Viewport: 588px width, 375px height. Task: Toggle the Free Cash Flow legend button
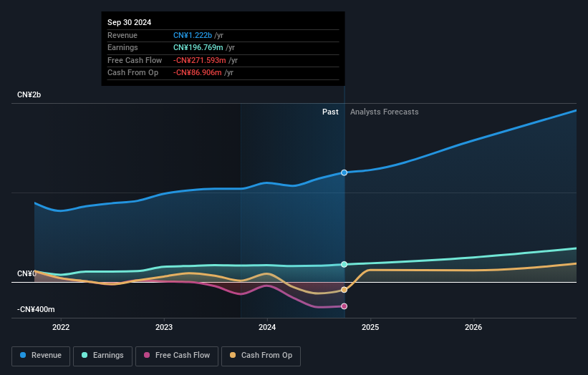[177, 356]
